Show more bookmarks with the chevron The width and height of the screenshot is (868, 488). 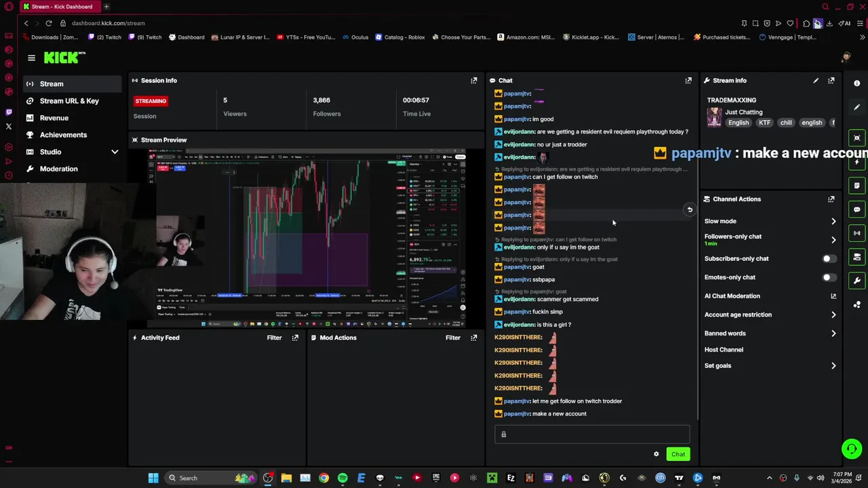pos(862,37)
